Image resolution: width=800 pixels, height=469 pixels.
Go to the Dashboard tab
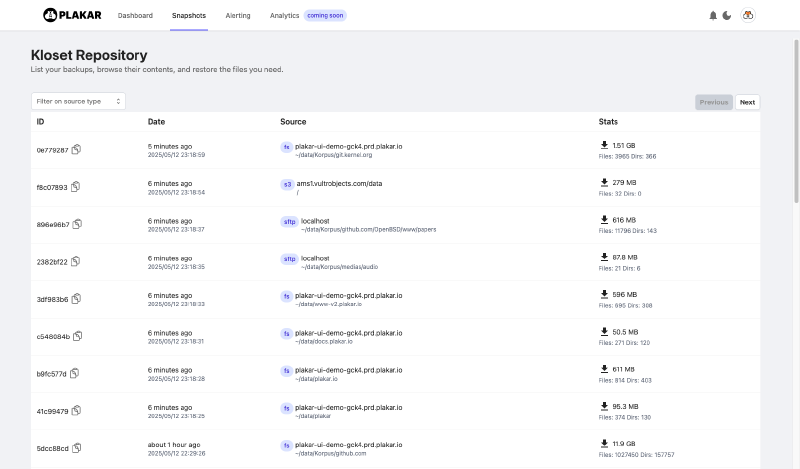(x=135, y=15)
